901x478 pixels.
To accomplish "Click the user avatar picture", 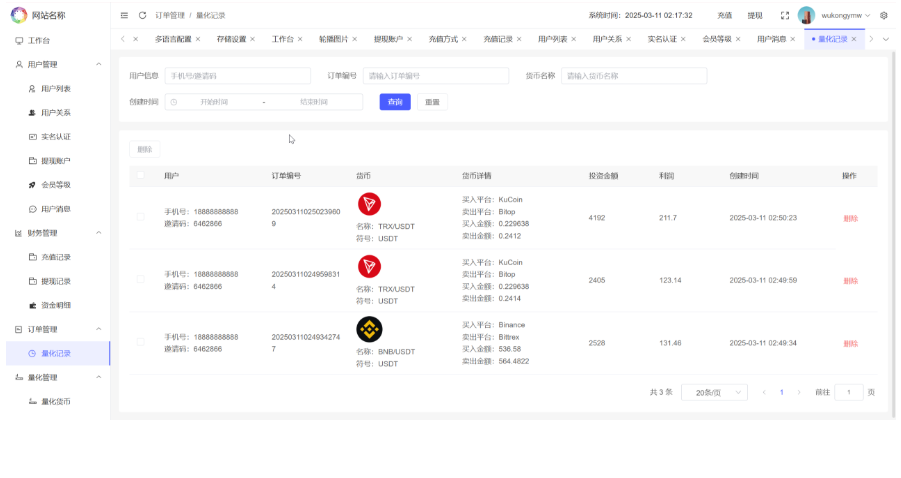I will click(806, 15).
